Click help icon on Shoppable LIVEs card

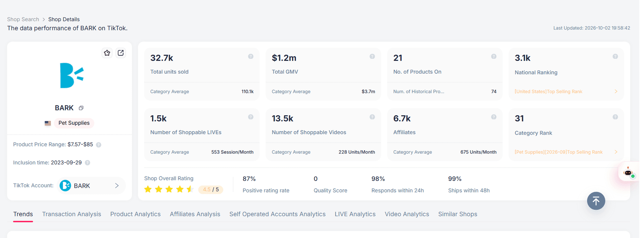[251, 117]
